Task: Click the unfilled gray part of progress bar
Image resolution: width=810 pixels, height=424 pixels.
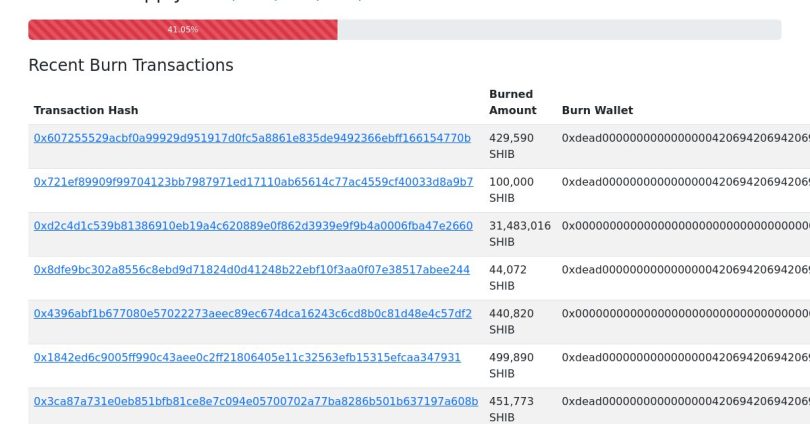Action: point(558,30)
